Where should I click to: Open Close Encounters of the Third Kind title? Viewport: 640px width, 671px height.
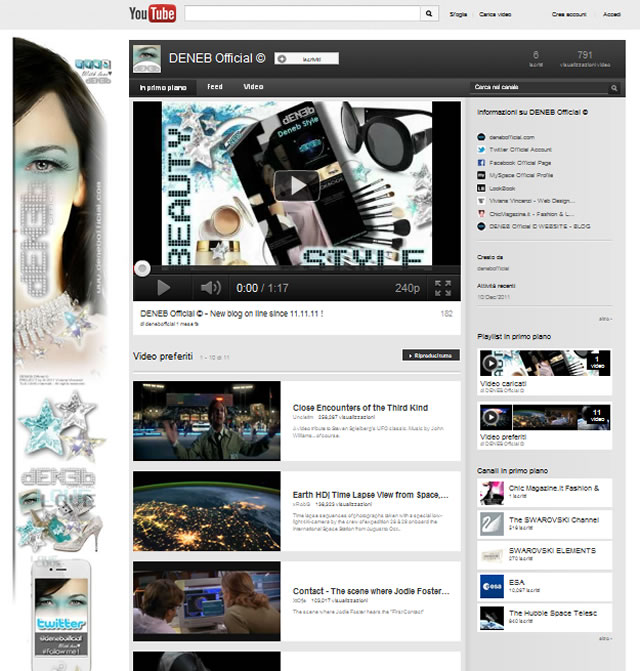click(x=360, y=408)
